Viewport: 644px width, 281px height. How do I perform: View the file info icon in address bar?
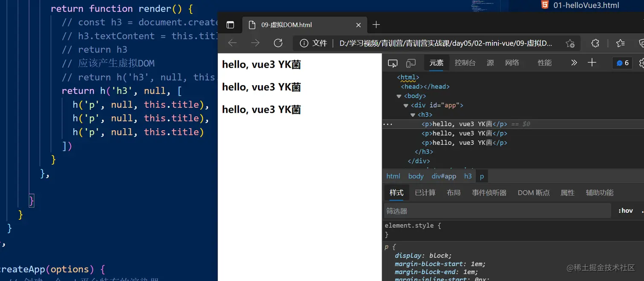coord(304,43)
